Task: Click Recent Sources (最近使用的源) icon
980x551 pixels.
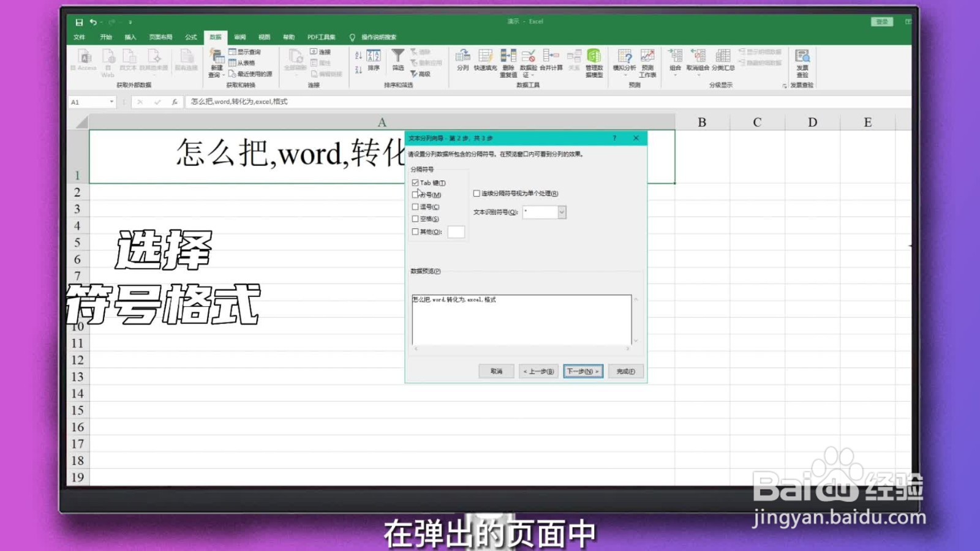Action: click(x=232, y=74)
